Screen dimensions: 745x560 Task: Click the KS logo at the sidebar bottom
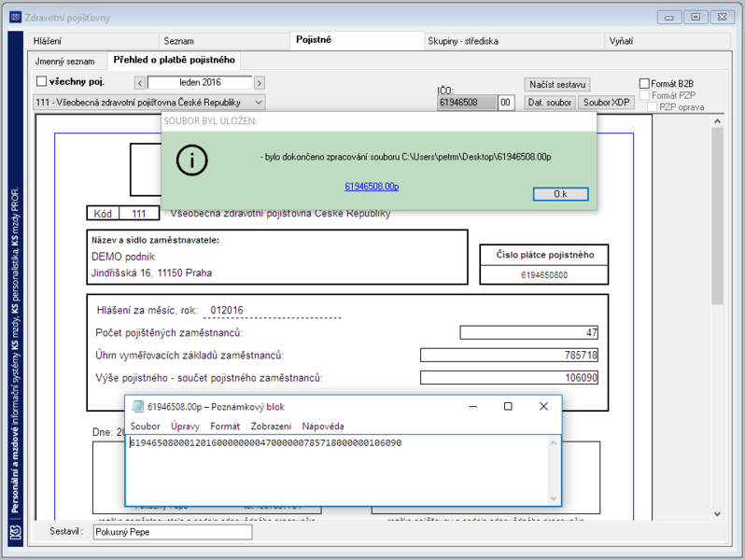click(x=16, y=532)
